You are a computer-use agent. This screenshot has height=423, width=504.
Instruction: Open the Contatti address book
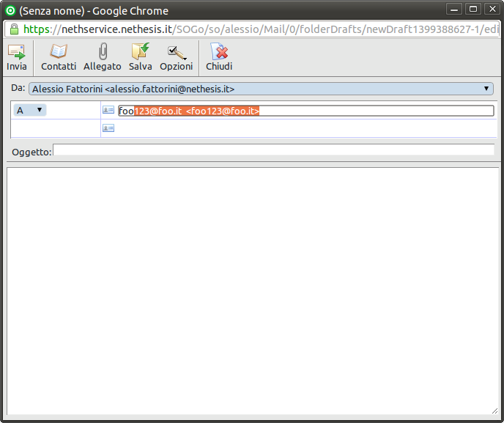[x=58, y=53]
